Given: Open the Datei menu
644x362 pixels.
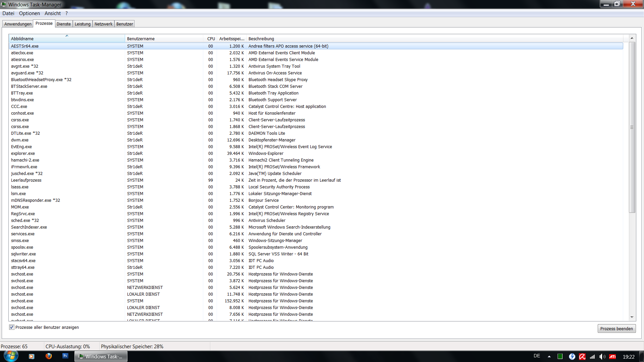Looking at the screenshot, I should click(x=8, y=13).
